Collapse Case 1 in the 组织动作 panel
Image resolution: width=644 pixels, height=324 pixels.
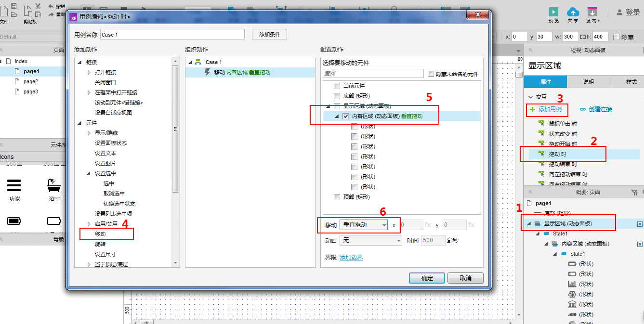pyautogui.click(x=190, y=62)
